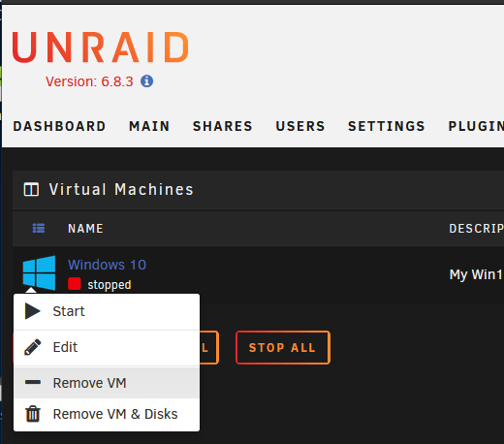Click the Remove VM minus icon
The image size is (504, 444).
click(33, 382)
